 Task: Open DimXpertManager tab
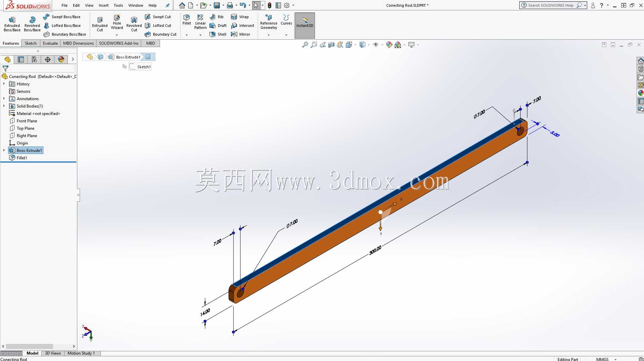coord(48,59)
